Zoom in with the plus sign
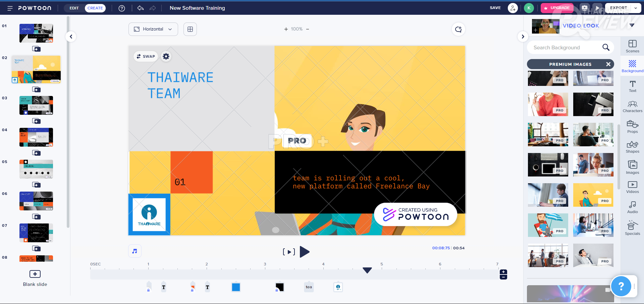The width and height of the screenshot is (644, 304). [286, 29]
